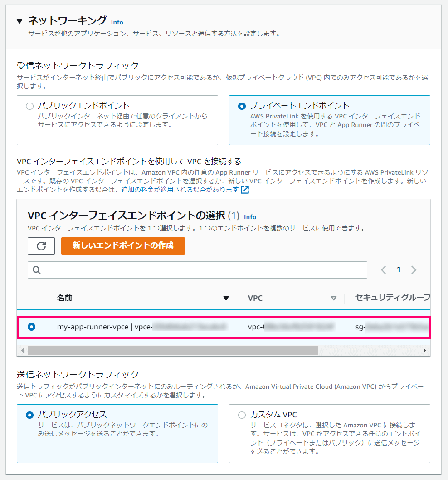Select プライベートエンドポイント radio option

(x=242, y=106)
